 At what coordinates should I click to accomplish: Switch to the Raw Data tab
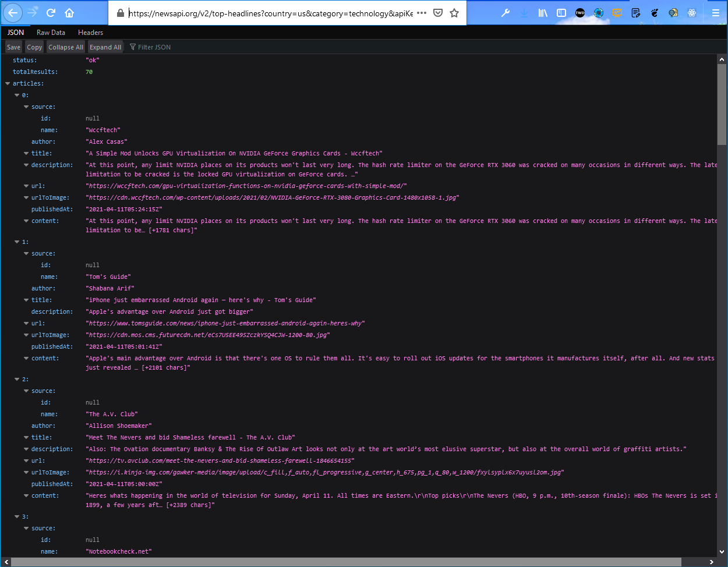pyautogui.click(x=51, y=33)
